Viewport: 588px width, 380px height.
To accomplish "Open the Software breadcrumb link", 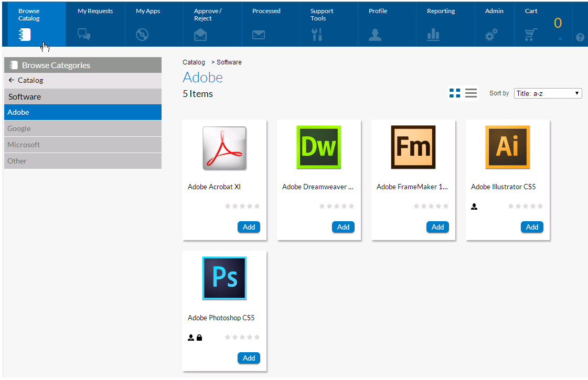I will click(230, 62).
